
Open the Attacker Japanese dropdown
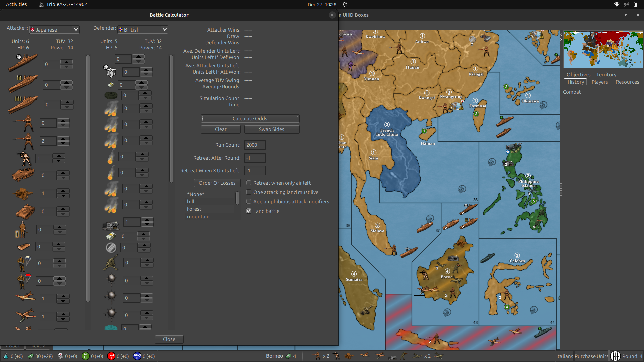(x=54, y=29)
